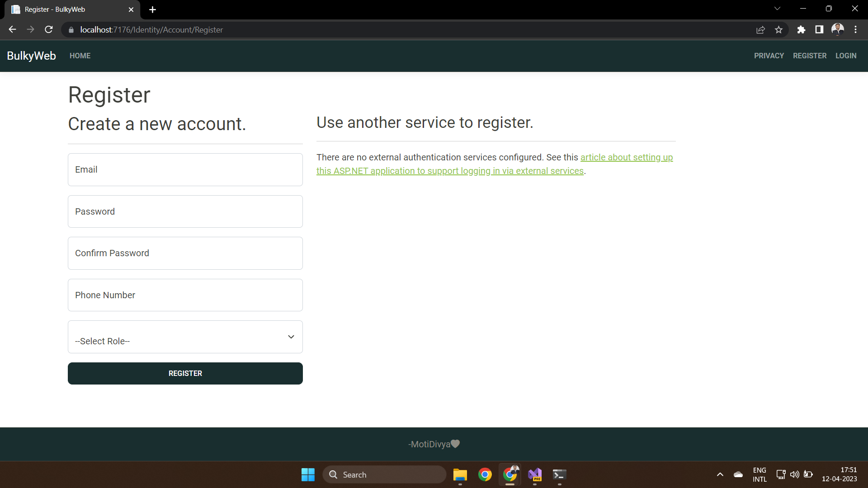Open the site security padlock icon

click(x=71, y=30)
